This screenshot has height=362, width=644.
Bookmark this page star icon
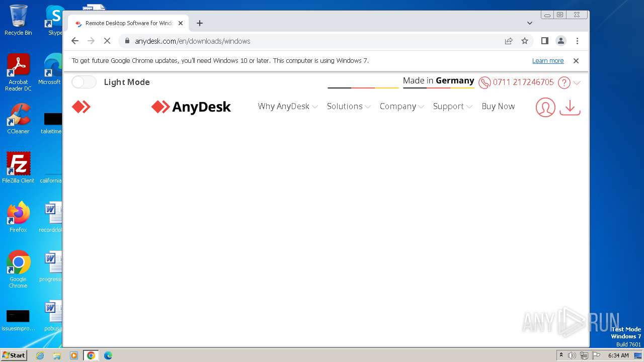pos(525,41)
